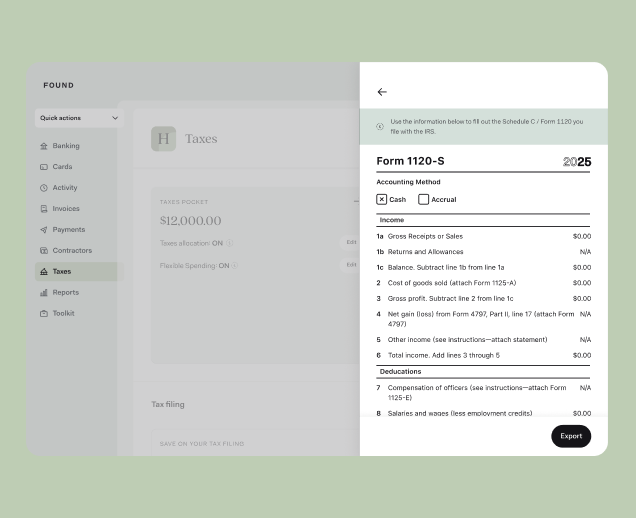636x518 pixels.
Task: Click the Net gain (loss) from Form 4797 row
Action: pyautogui.click(x=483, y=319)
